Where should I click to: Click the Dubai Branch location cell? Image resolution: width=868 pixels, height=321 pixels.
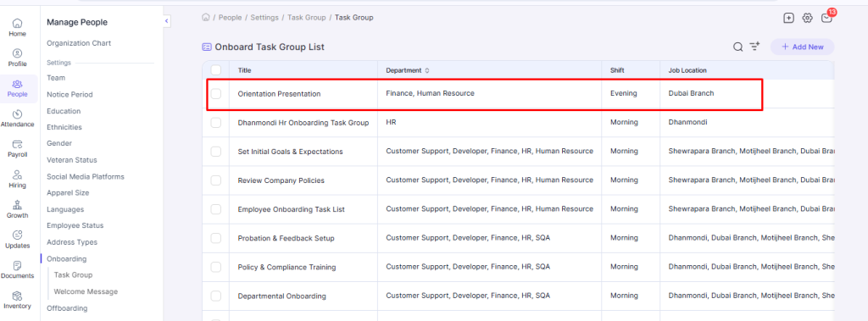(691, 93)
